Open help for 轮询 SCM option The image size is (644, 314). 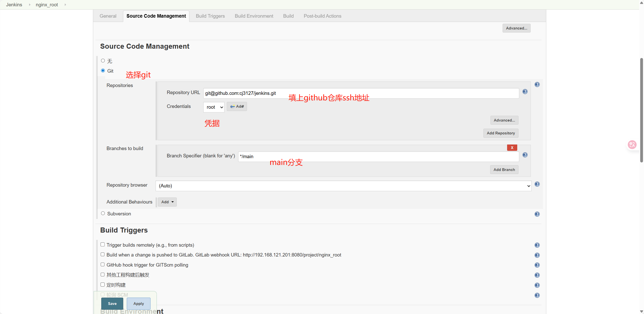(537, 295)
